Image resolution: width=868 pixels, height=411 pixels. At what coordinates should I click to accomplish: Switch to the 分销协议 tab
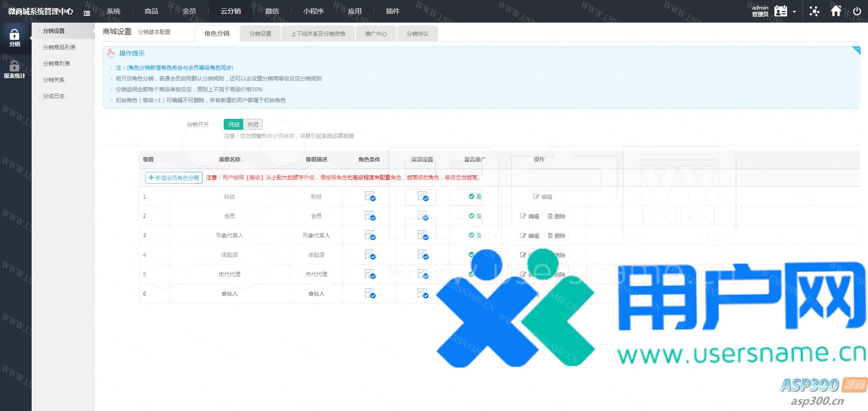(418, 33)
